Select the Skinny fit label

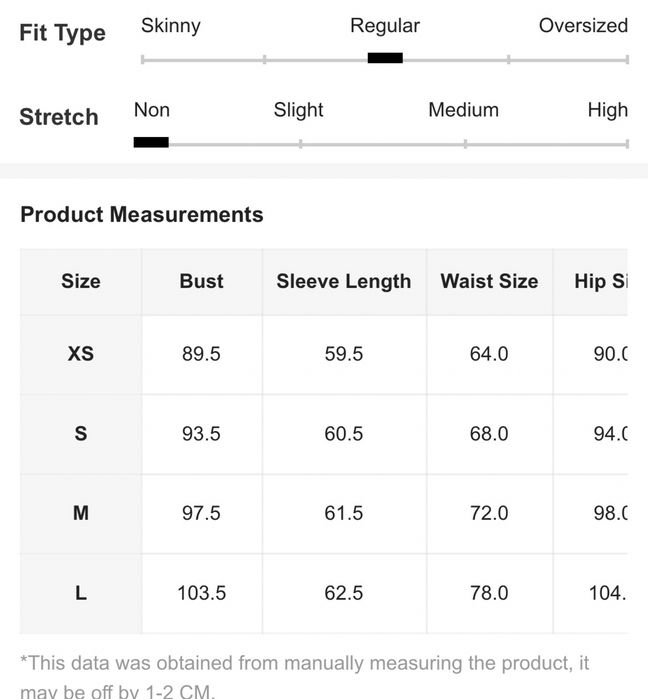[171, 26]
